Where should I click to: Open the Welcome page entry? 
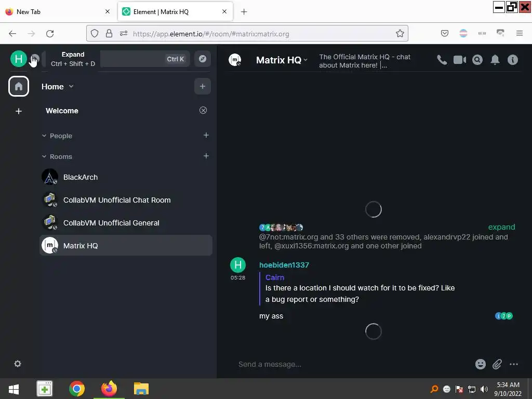[x=62, y=111]
